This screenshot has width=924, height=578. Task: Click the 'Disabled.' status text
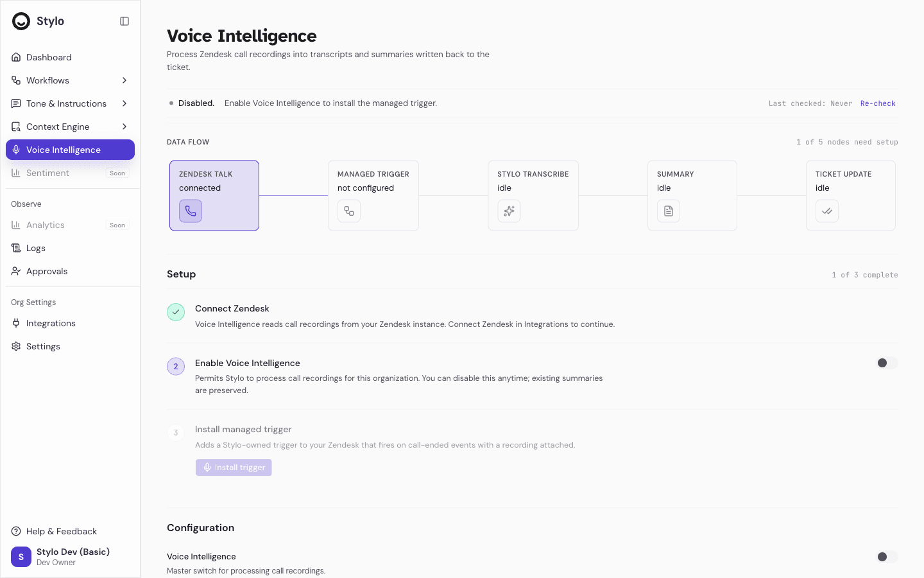pyautogui.click(x=196, y=103)
